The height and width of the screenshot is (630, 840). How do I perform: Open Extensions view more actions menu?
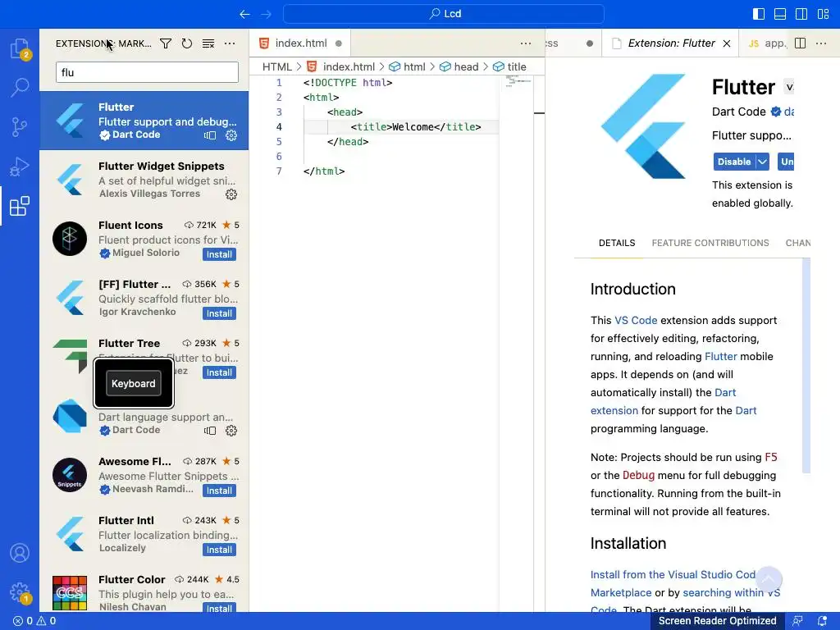click(230, 43)
